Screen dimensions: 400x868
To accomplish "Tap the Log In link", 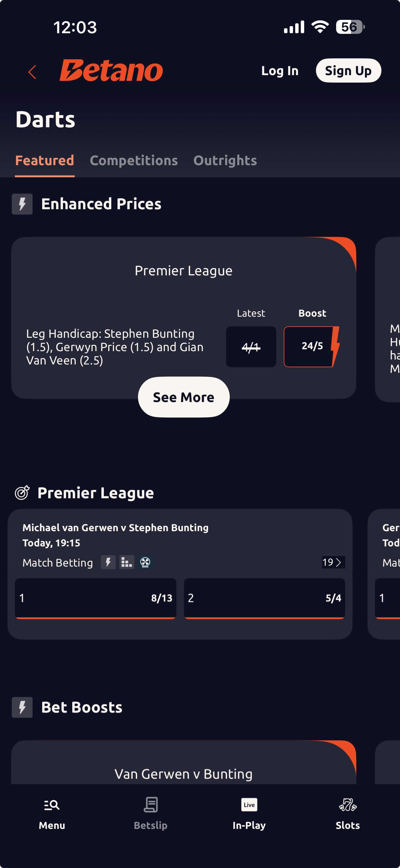I will click(x=280, y=71).
